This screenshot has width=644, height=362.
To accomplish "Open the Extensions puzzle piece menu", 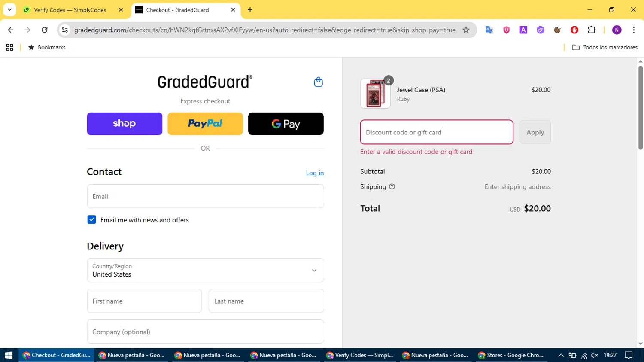I will point(592,30).
